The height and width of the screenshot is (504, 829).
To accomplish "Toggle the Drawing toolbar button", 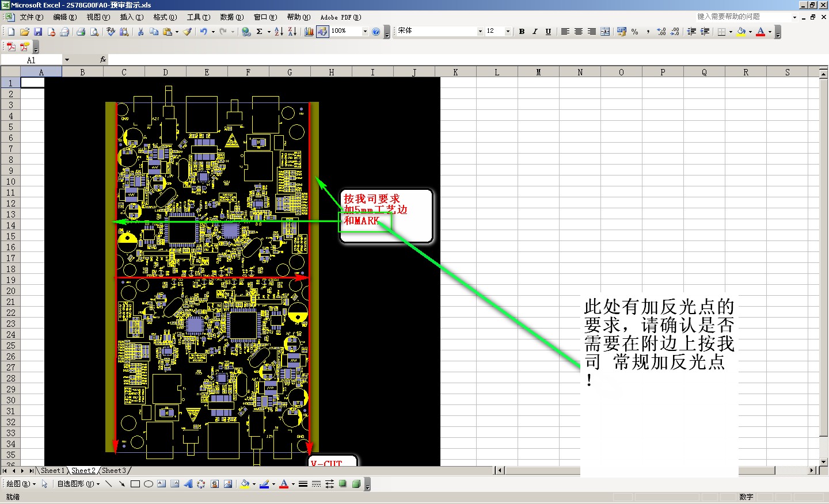I will (322, 32).
